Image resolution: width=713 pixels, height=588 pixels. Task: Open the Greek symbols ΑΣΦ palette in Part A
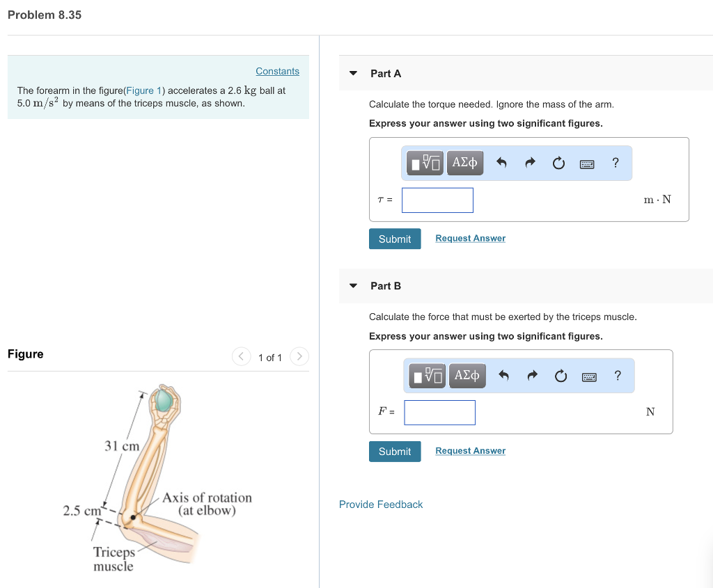pyautogui.click(x=465, y=162)
